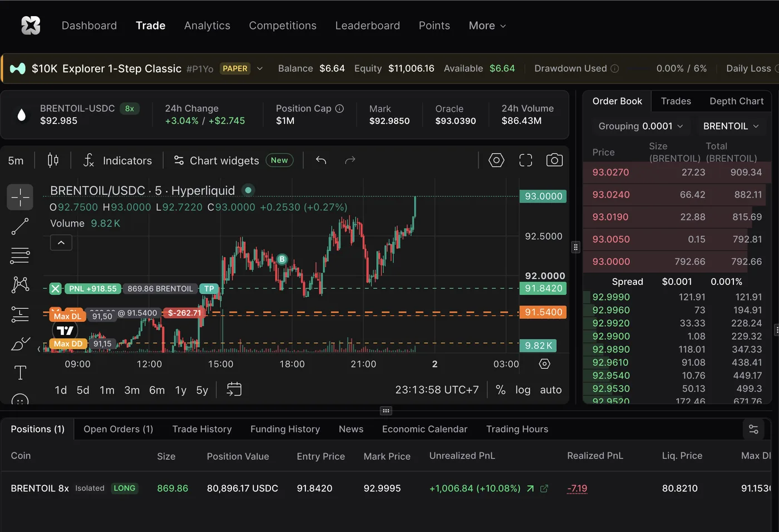The height and width of the screenshot is (532, 779).
Task: Show Position Cap info tooltip icon
Action: (339, 109)
